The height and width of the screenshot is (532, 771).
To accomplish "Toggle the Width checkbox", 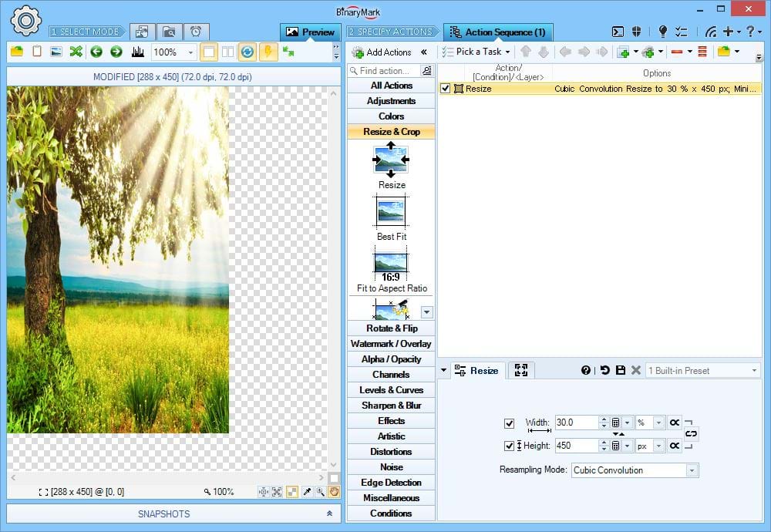I will click(509, 423).
